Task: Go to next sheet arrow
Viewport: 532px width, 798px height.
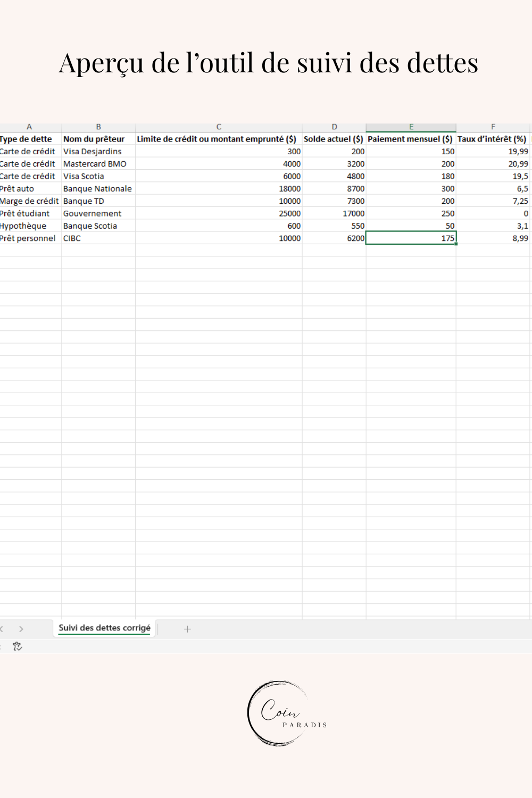Action: (x=21, y=629)
